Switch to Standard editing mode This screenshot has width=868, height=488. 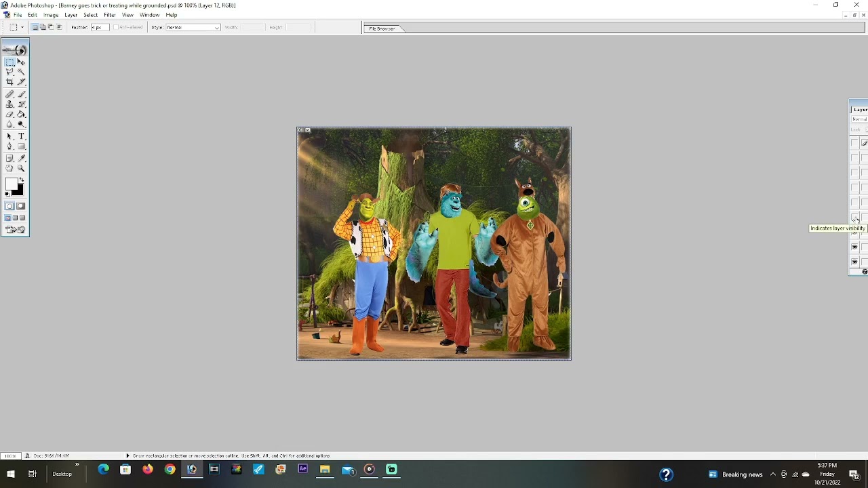(x=10, y=205)
